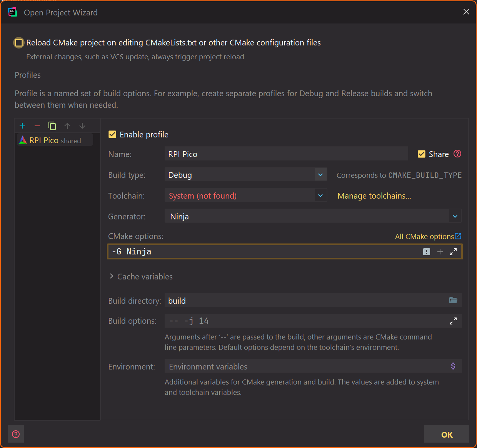Click Corresponds to CMAKE_BUILD_TYPE text
The height and width of the screenshot is (448, 477).
tap(399, 175)
